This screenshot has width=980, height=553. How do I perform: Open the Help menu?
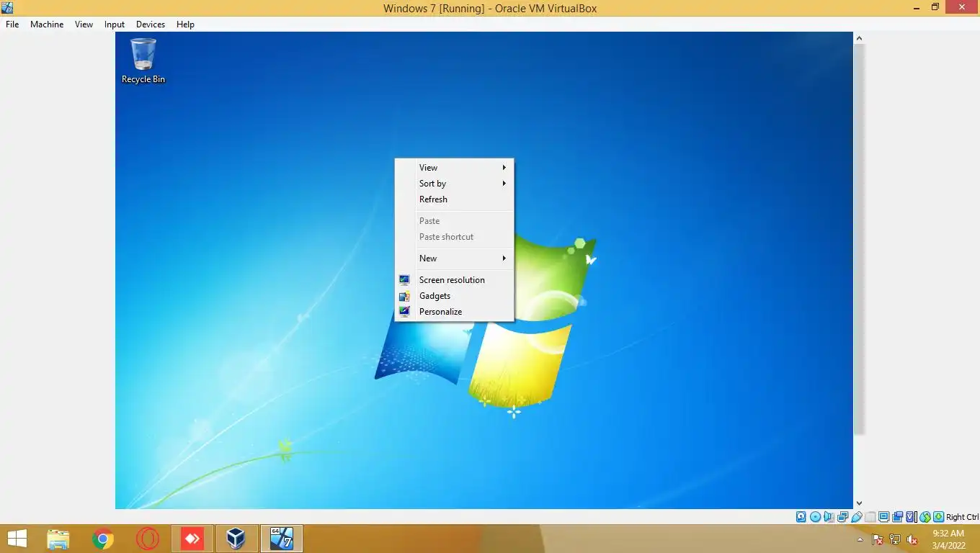pos(185,24)
